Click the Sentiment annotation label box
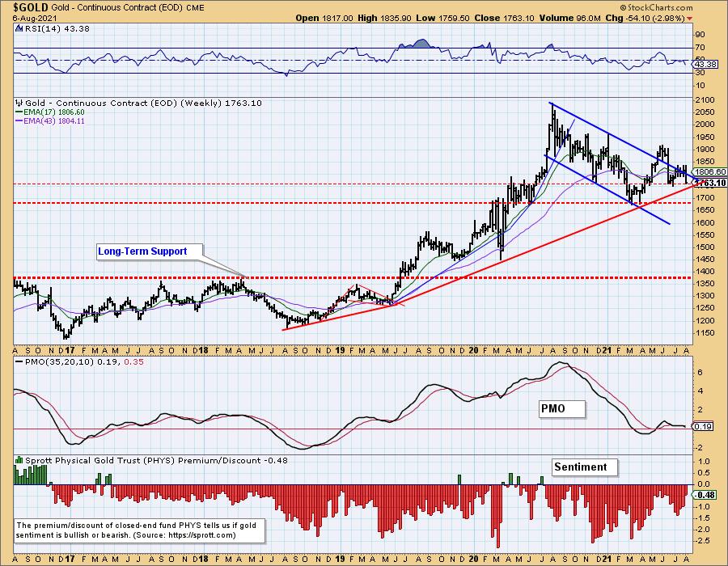The image size is (728, 566). click(x=585, y=467)
